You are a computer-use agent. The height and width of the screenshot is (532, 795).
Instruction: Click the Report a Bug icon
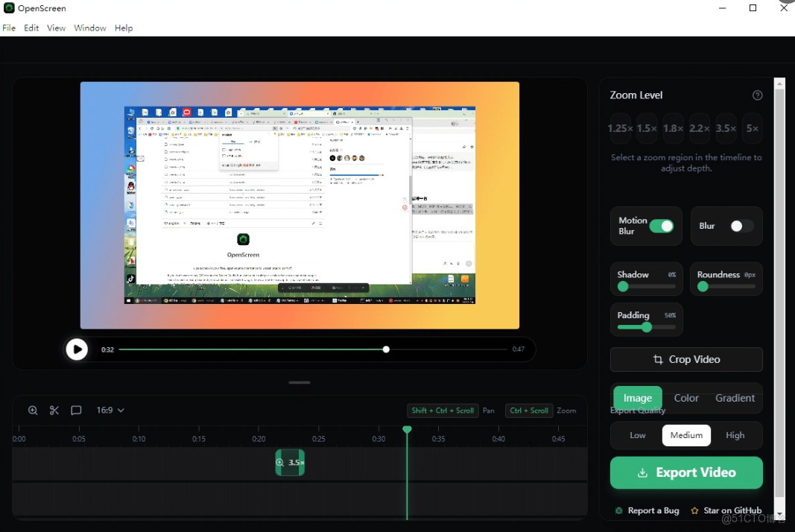(x=618, y=510)
